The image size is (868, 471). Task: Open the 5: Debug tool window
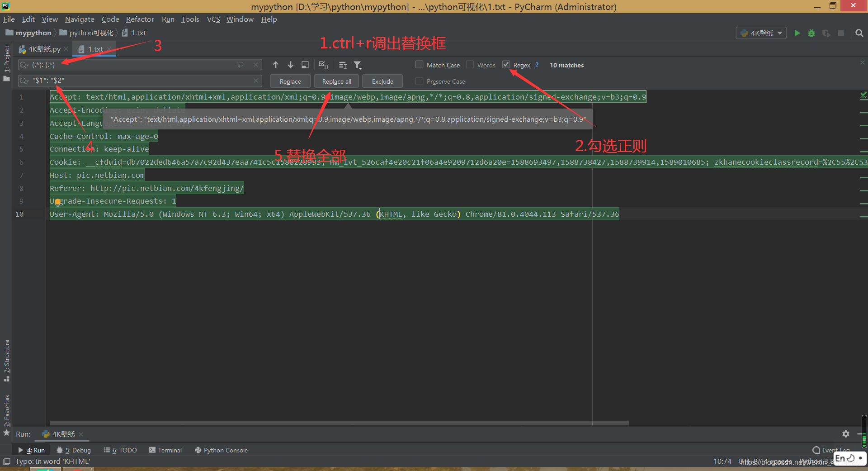[74, 450]
